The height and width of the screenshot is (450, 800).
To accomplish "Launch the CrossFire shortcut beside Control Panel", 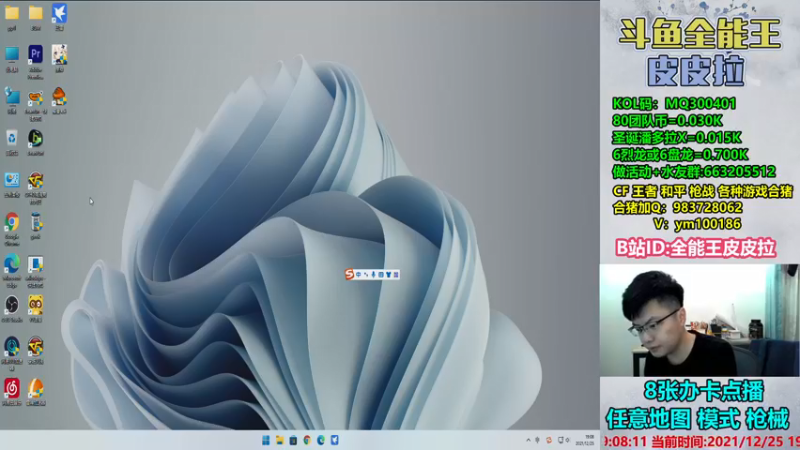I will pyautogui.click(x=35, y=180).
